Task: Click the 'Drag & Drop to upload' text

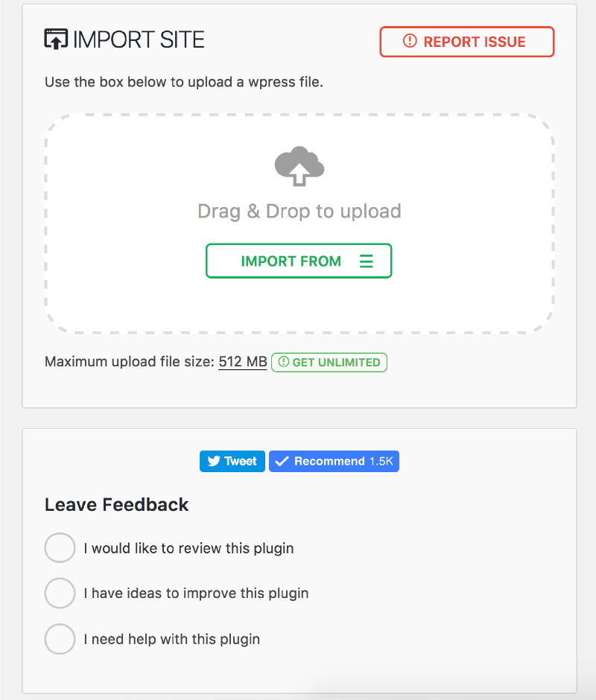Action: click(x=299, y=211)
